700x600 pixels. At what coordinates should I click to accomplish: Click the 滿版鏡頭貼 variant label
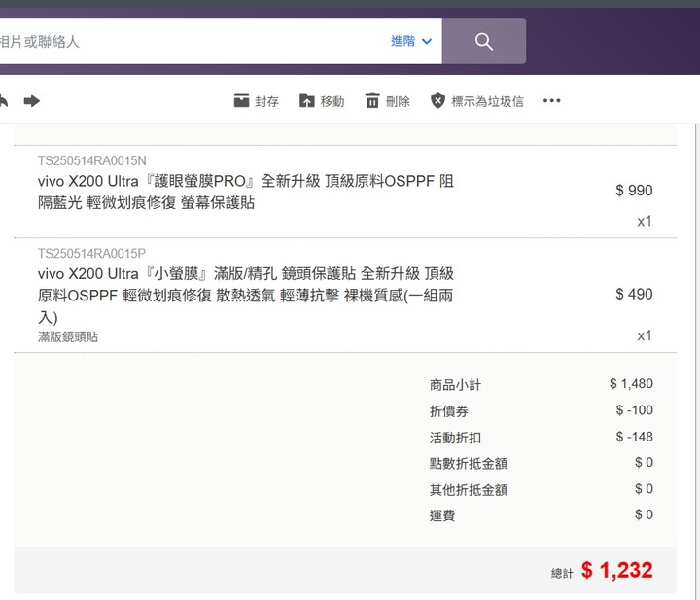coord(68,336)
